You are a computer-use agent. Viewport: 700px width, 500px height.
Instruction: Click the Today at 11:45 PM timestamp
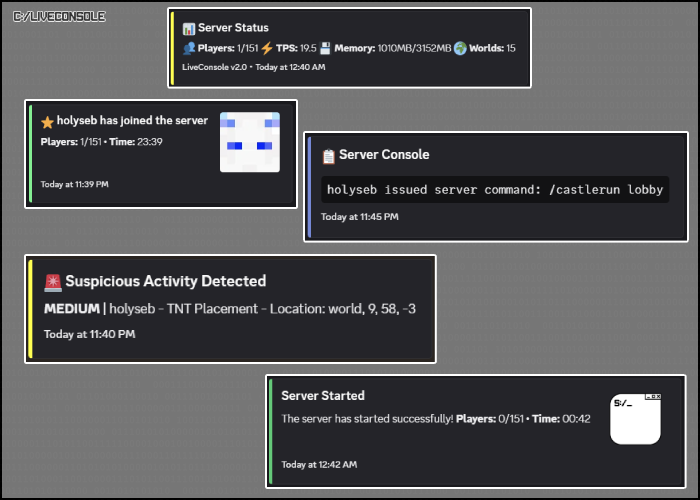(359, 217)
